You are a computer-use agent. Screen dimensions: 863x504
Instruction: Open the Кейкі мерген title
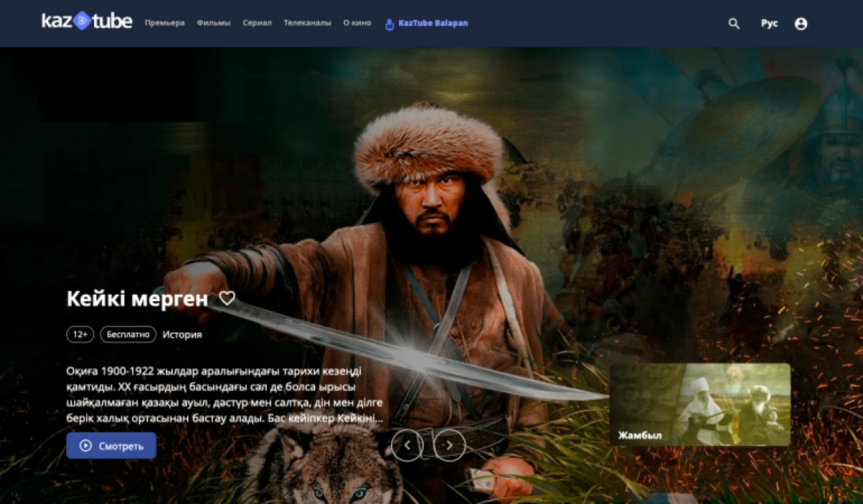point(137,299)
